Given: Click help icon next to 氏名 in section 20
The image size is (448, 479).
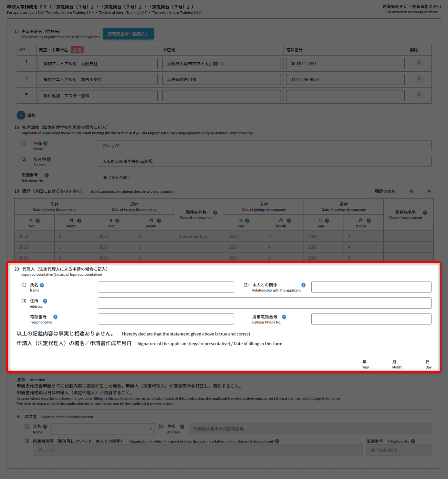Looking at the screenshot, I should [42, 285].
